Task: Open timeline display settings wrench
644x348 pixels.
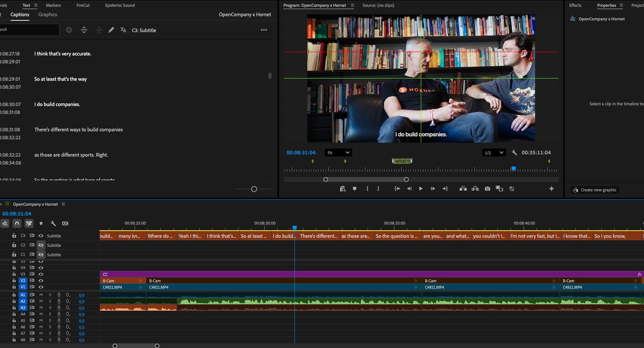Action: (53, 223)
